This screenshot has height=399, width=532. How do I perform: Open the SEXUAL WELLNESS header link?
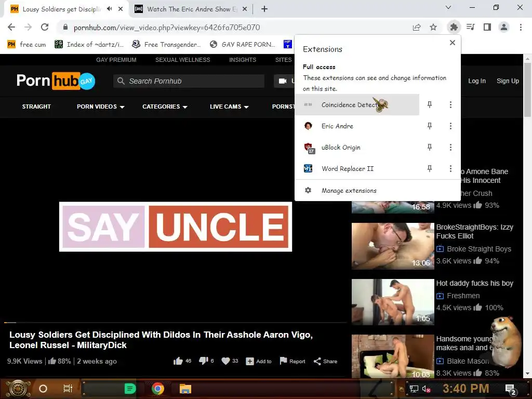(x=182, y=60)
